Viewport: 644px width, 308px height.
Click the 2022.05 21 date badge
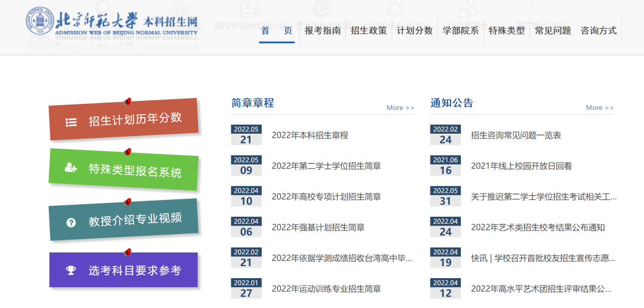click(246, 135)
